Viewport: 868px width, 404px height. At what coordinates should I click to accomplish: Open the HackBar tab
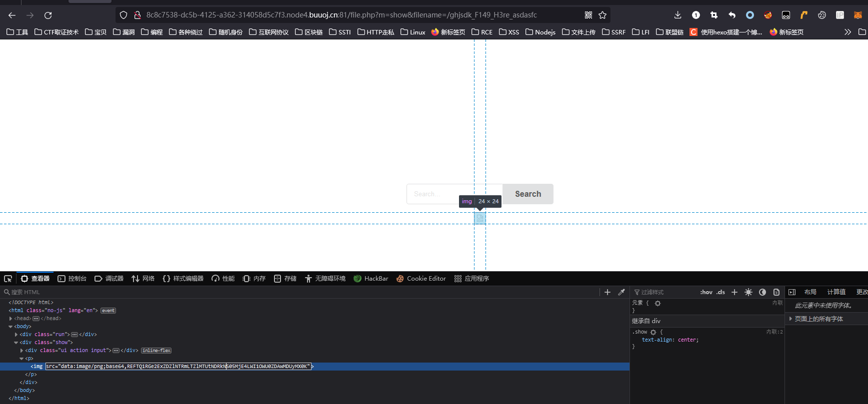[x=370, y=279]
